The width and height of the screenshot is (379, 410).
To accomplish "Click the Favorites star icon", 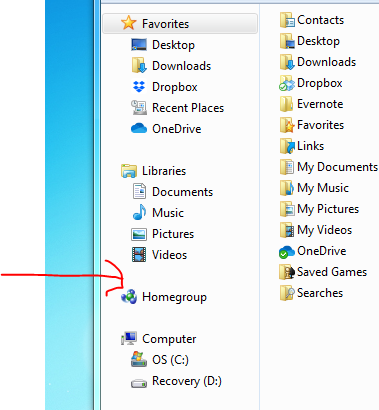I will pos(128,23).
